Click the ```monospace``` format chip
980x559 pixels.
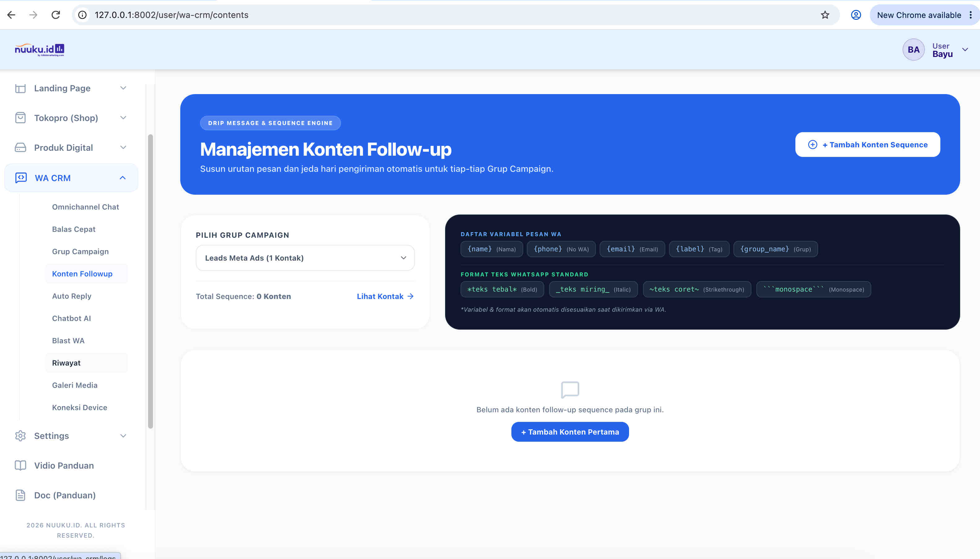813,289
